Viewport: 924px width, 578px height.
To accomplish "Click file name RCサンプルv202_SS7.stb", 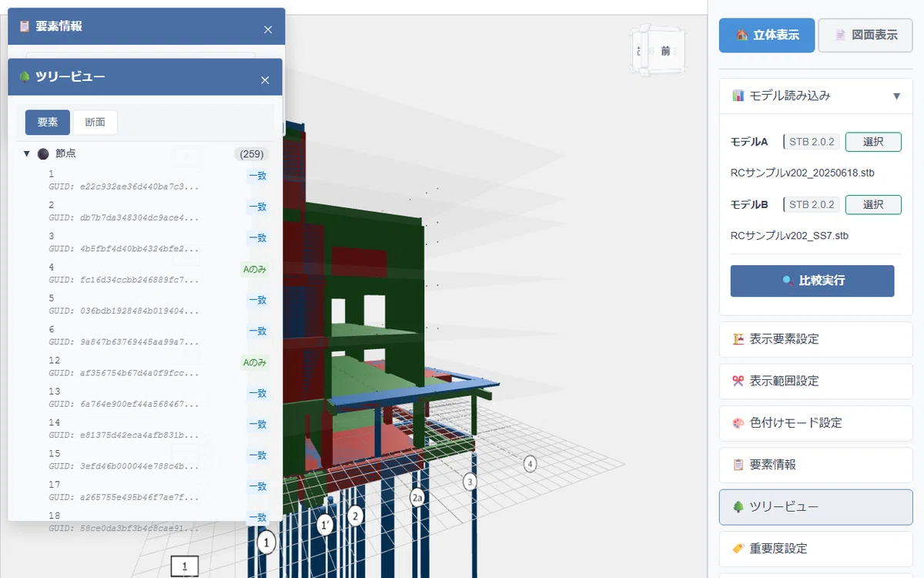I will click(x=789, y=235).
